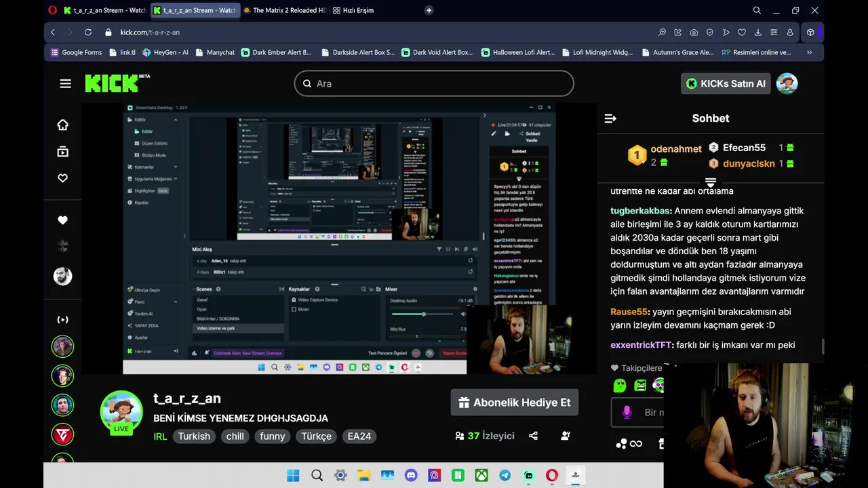The width and height of the screenshot is (868, 488).
Task: Open the link.tl bookmark
Action: tap(122, 52)
